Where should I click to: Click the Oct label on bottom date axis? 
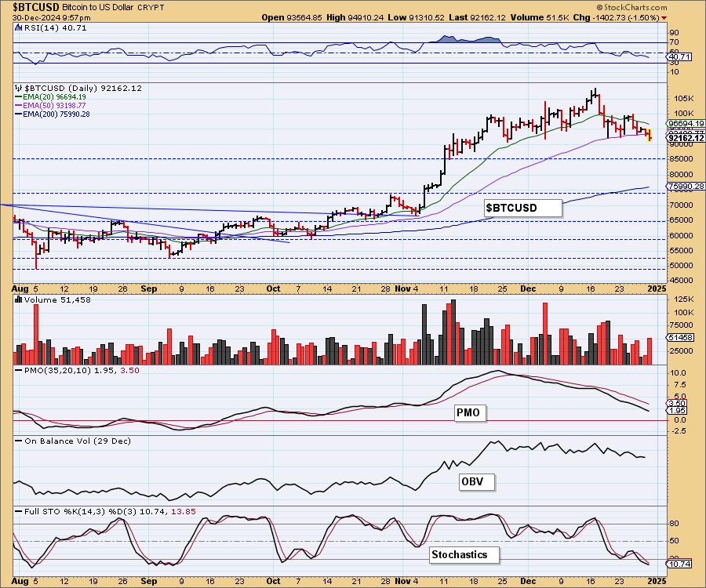(273, 581)
